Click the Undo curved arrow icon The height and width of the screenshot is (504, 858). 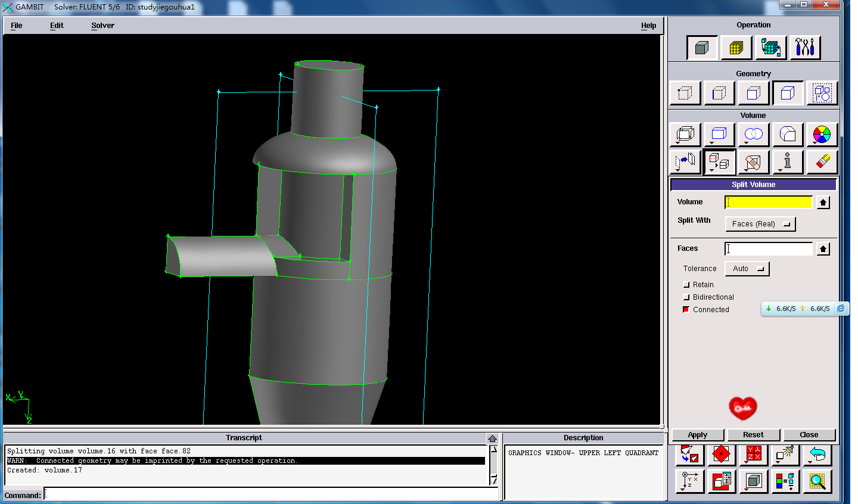click(x=817, y=455)
